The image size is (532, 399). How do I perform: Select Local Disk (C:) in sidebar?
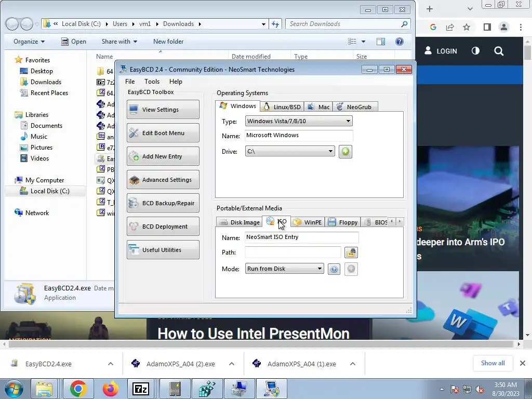pyautogui.click(x=45, y=191)
